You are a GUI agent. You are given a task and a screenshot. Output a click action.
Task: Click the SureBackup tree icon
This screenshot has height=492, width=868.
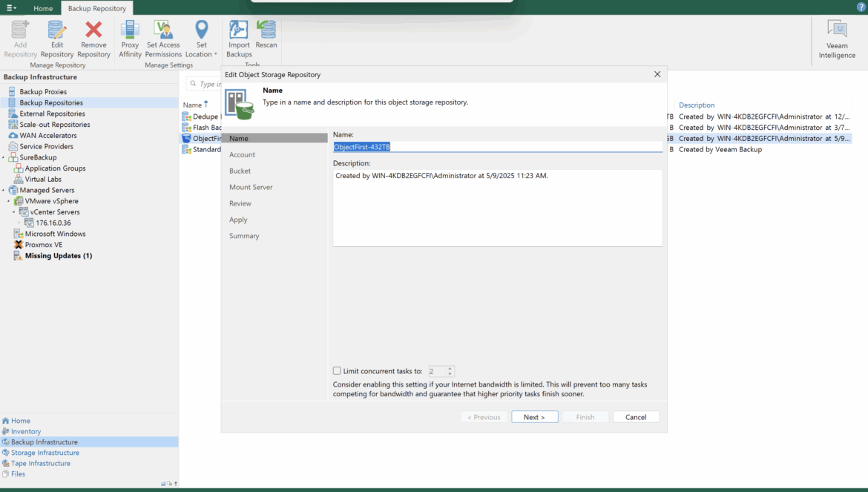click(13, 158)
